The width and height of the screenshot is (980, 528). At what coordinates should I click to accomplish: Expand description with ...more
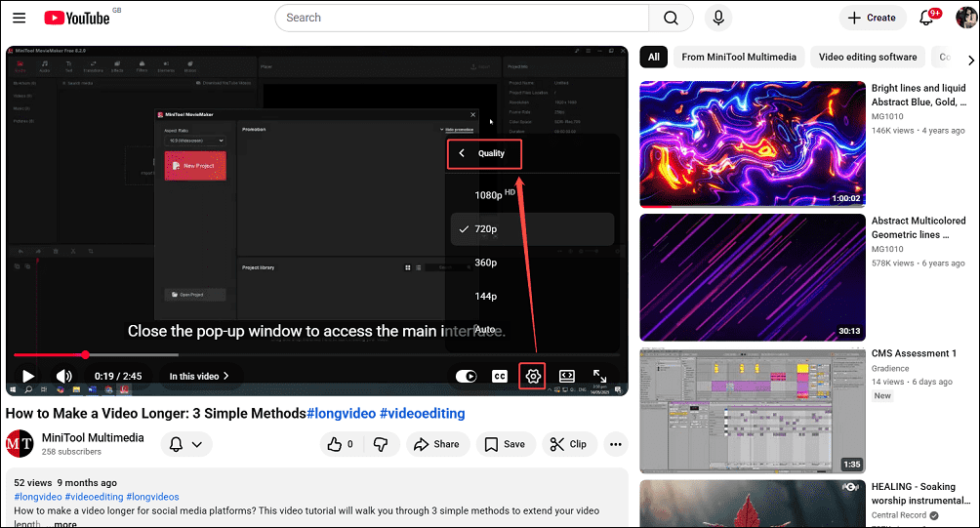[x=65, y=524]
